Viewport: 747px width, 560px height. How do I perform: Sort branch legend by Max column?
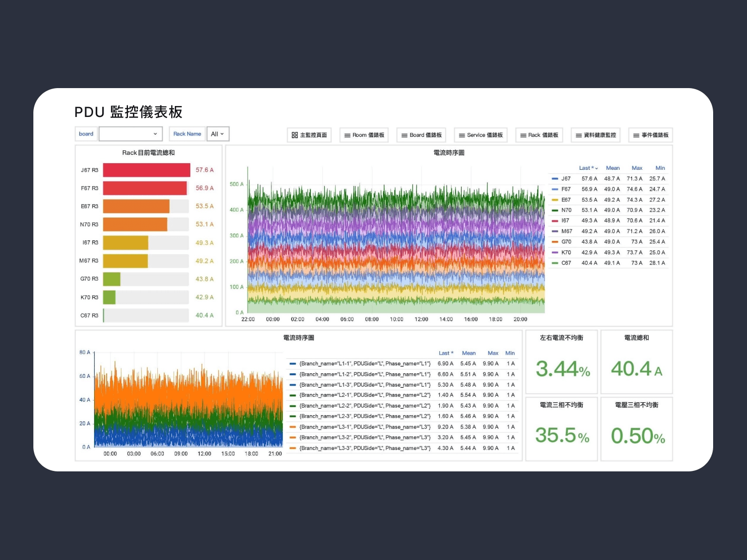(x=493, y=353)
